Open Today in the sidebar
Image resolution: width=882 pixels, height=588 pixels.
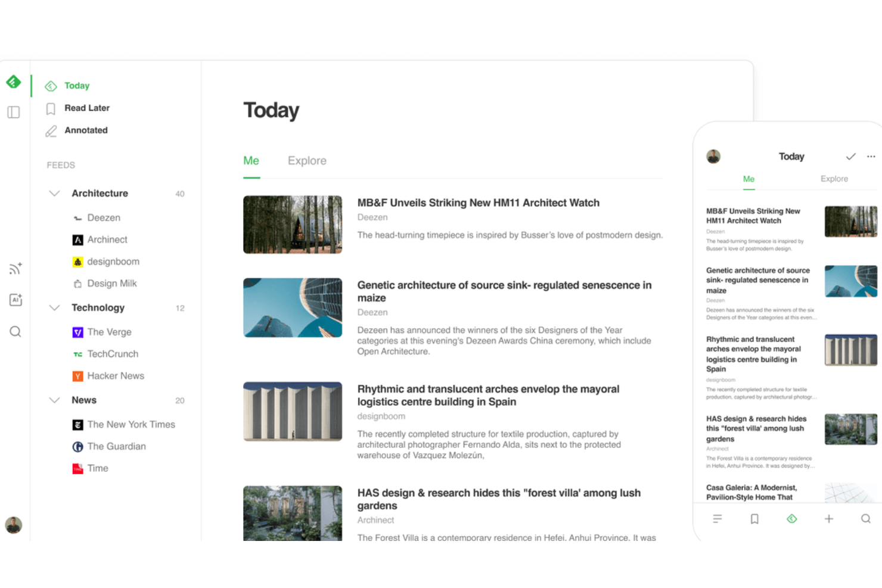click(x=77, y=86)
